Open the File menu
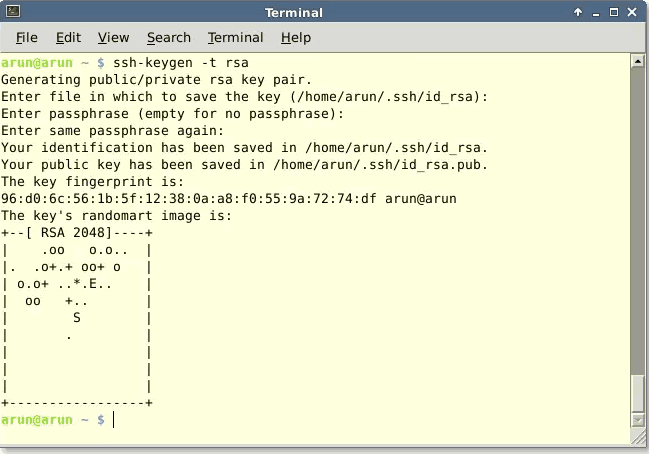 point(27,37)
